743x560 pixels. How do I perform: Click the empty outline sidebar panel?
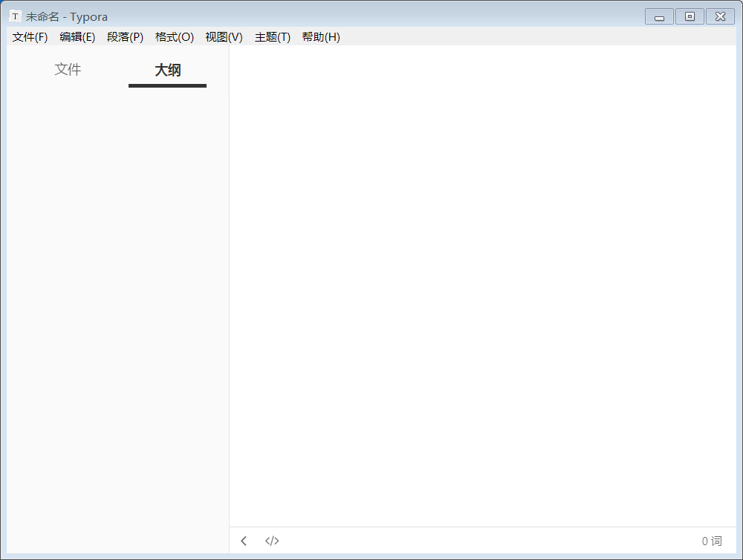click(x=115, y=297)
